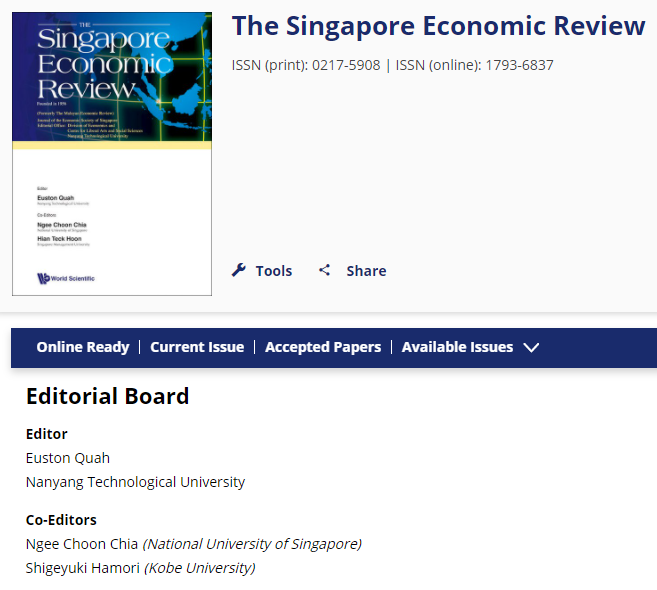The image size is (657, 590).
Task: Click Nanyang Technological University under Editor
Action: (135, 482)
